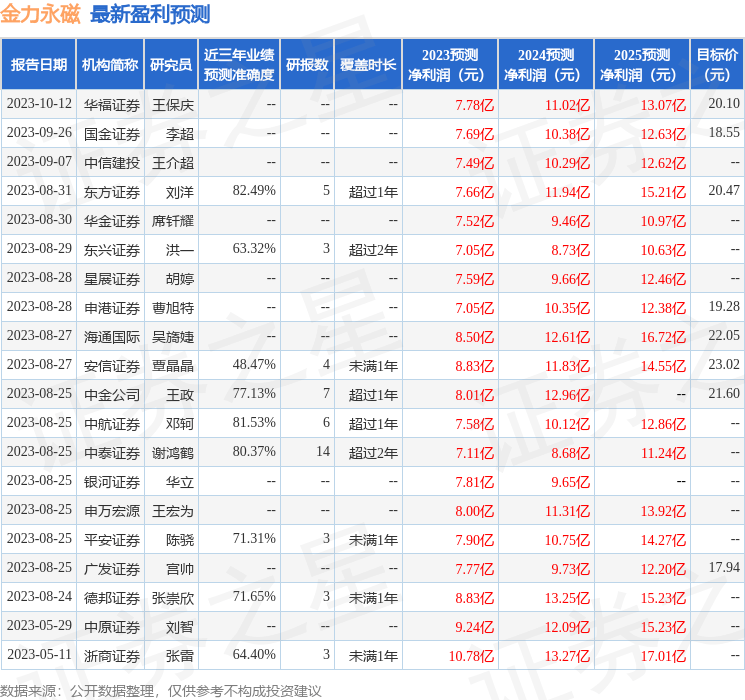The height and width of the screenshot is (700, 745).
Task: Click the accuracy value 63.32%
Action: tap(254, 249)
